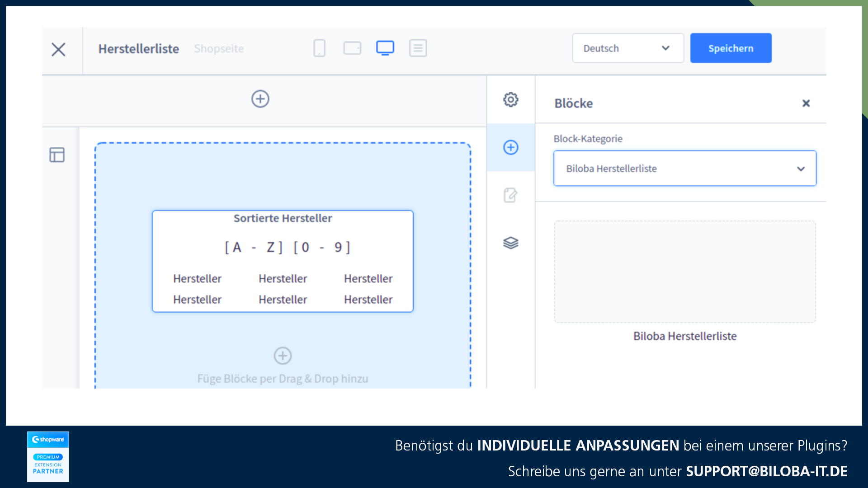Viewport: 868px width, 488px height.
Task: Open the layers navigator icon
Action: tap(511, 243)
